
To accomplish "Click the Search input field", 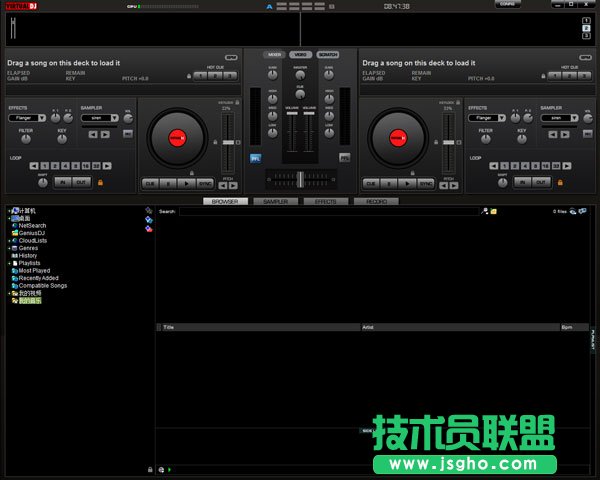I will [x=329, y=211].
